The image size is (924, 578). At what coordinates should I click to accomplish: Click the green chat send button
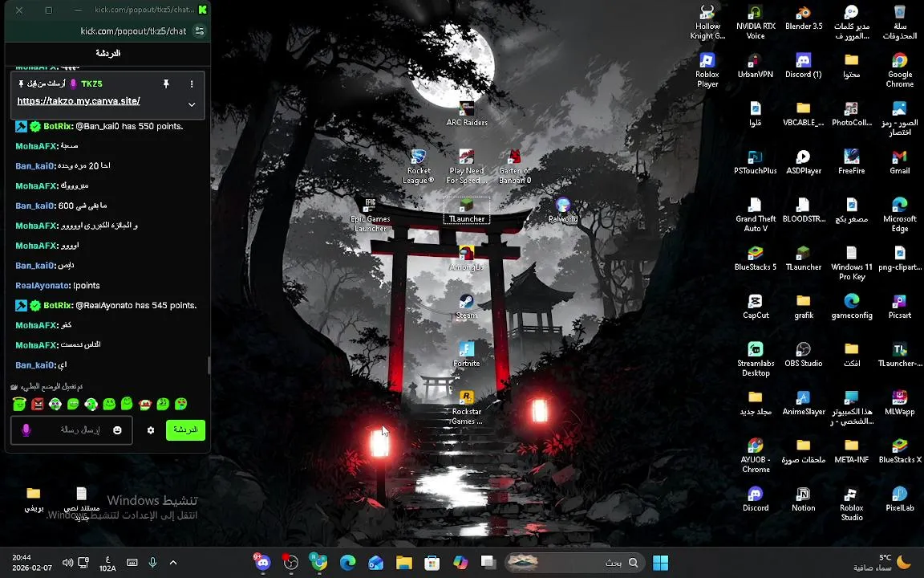(185, 429)
